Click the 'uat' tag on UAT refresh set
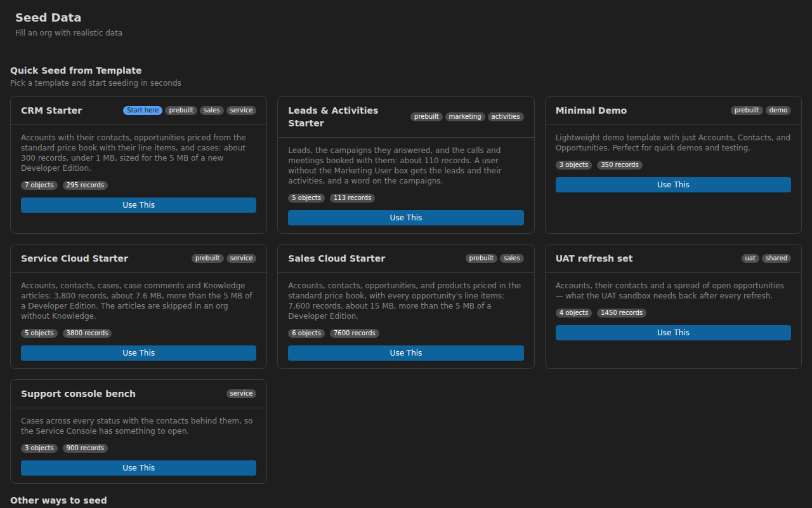Viewport: 812px width, 508px height. click(750, 258)
